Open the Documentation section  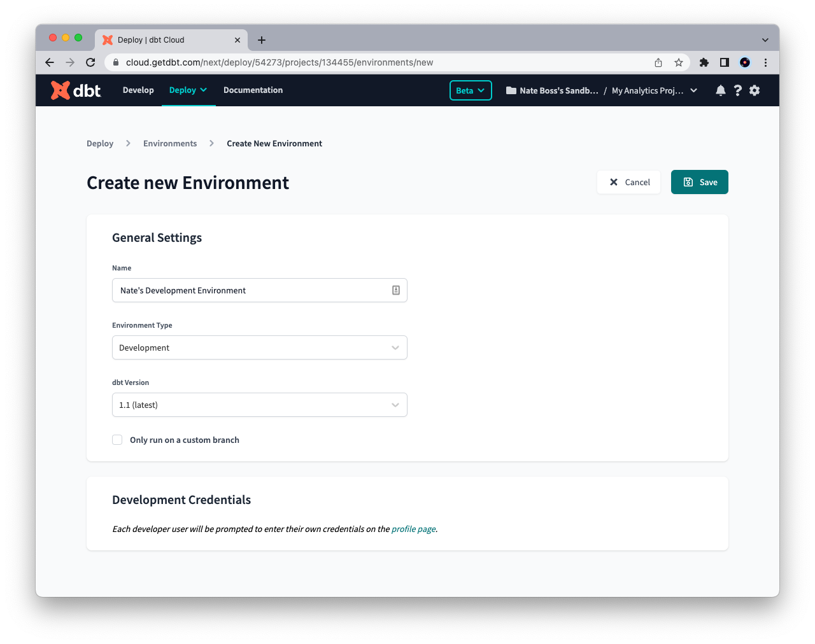253,90
